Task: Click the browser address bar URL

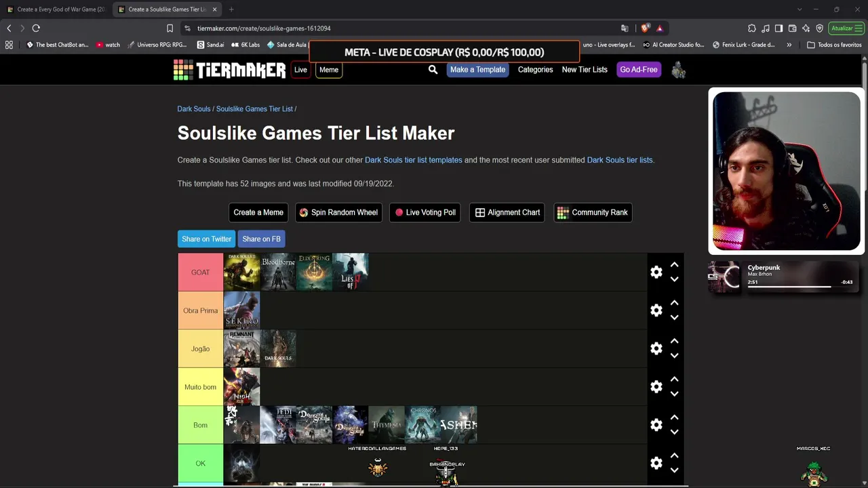Action: point(264,28)
